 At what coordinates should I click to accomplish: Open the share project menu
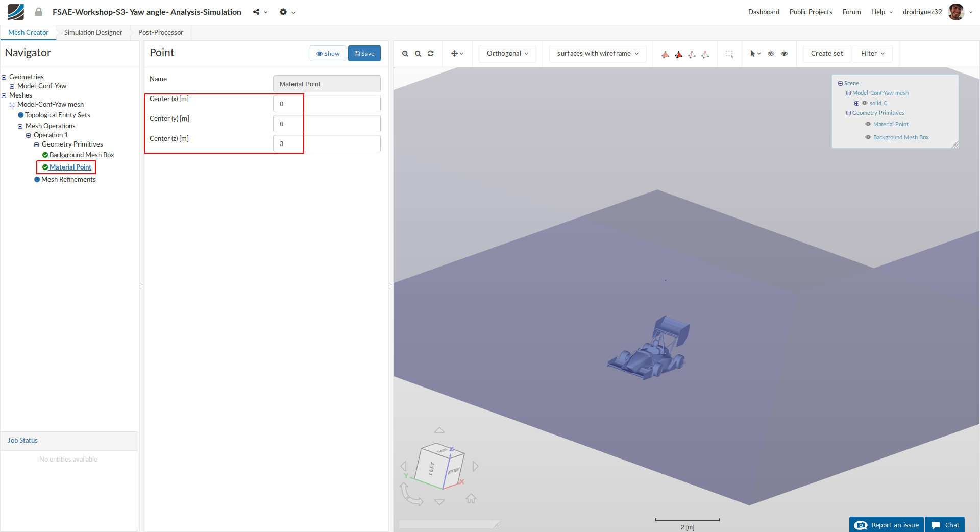(260, 12)
